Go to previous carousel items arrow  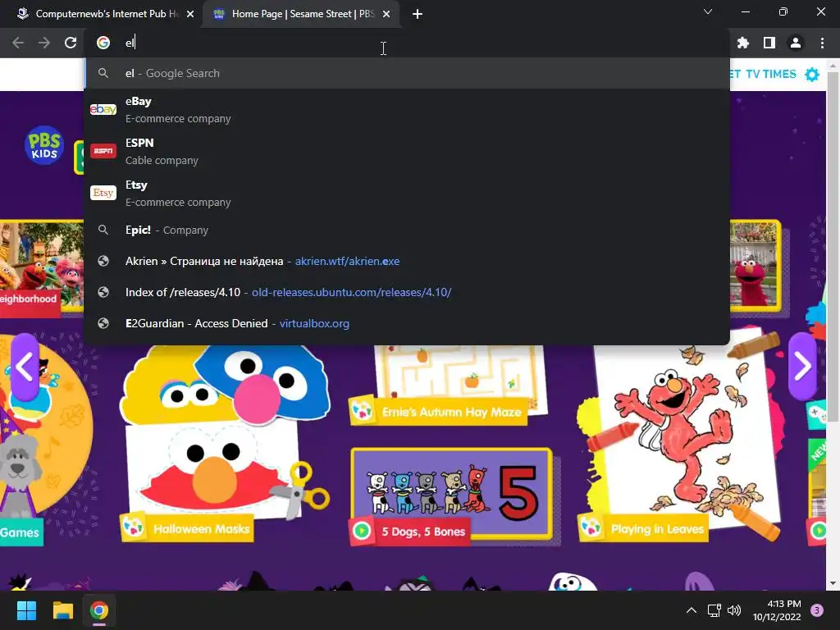coord(24,367)
